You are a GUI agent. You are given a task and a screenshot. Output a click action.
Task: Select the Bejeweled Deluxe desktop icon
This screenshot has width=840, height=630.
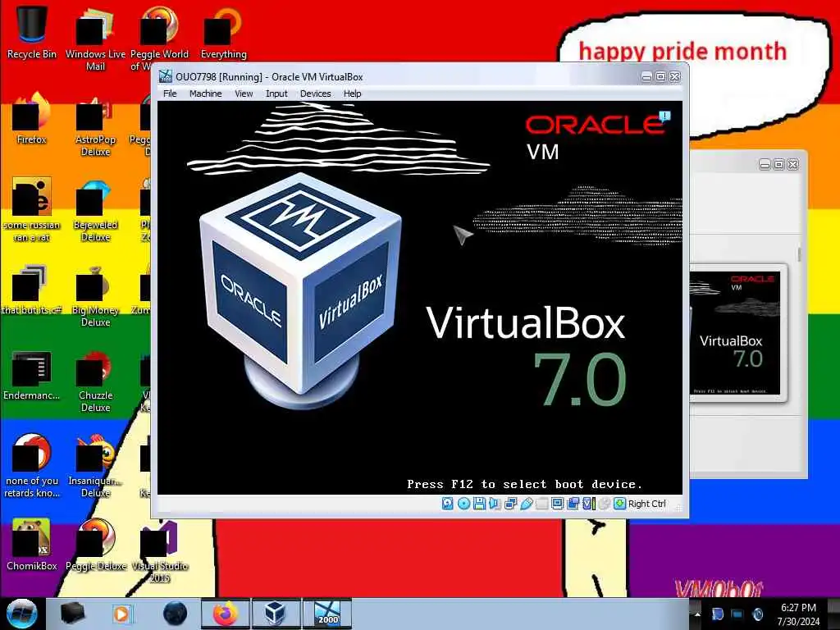[95, 210]
